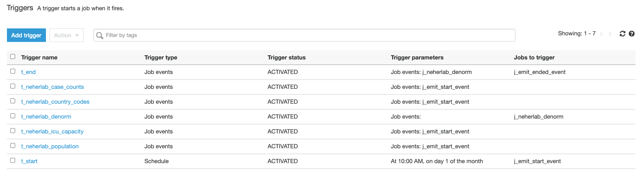Open the Action dropdown

[66, 35]
